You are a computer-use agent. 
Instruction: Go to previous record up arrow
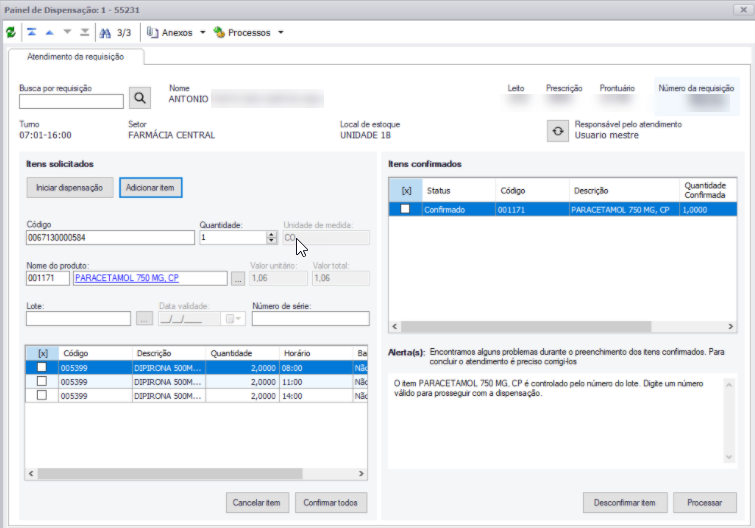point(49,32)
